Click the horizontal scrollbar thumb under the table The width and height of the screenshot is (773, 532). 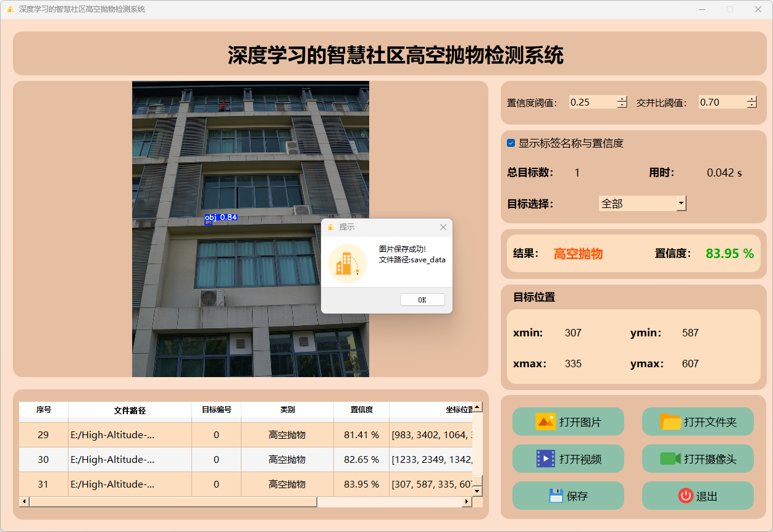point(173,502)
